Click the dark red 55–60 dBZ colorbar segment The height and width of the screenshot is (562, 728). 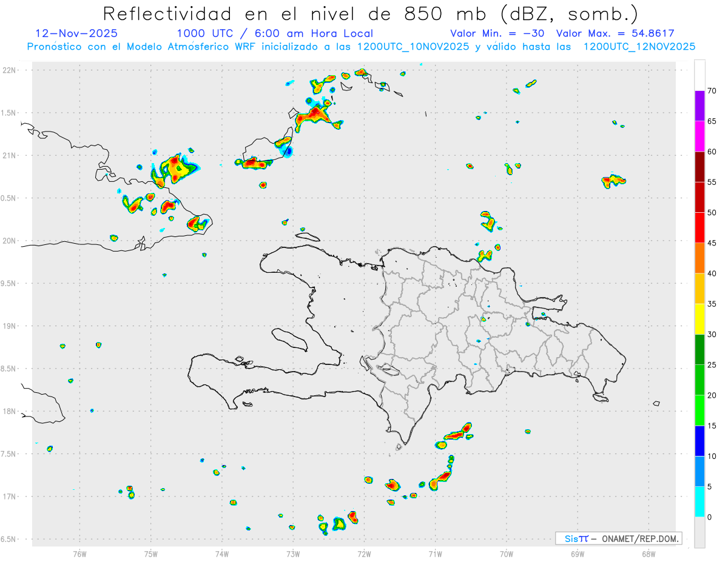[699, 167]
